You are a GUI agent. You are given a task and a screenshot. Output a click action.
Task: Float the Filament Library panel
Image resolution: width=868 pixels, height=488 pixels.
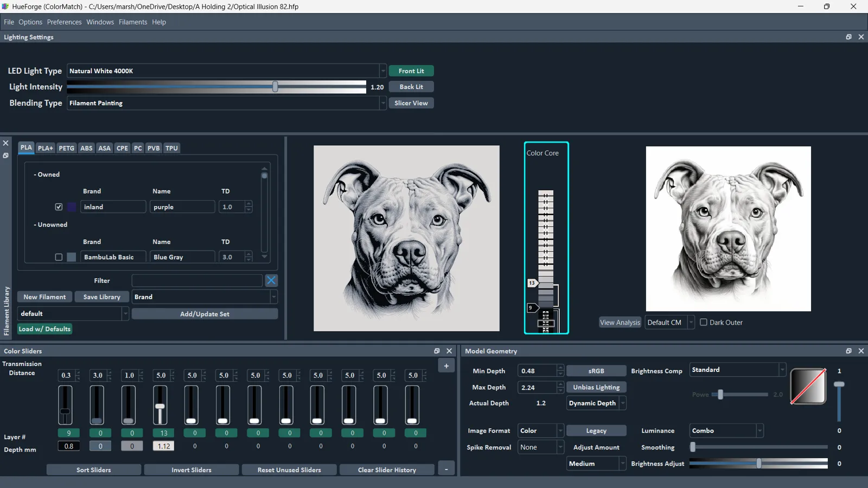(x=6, y=156)
